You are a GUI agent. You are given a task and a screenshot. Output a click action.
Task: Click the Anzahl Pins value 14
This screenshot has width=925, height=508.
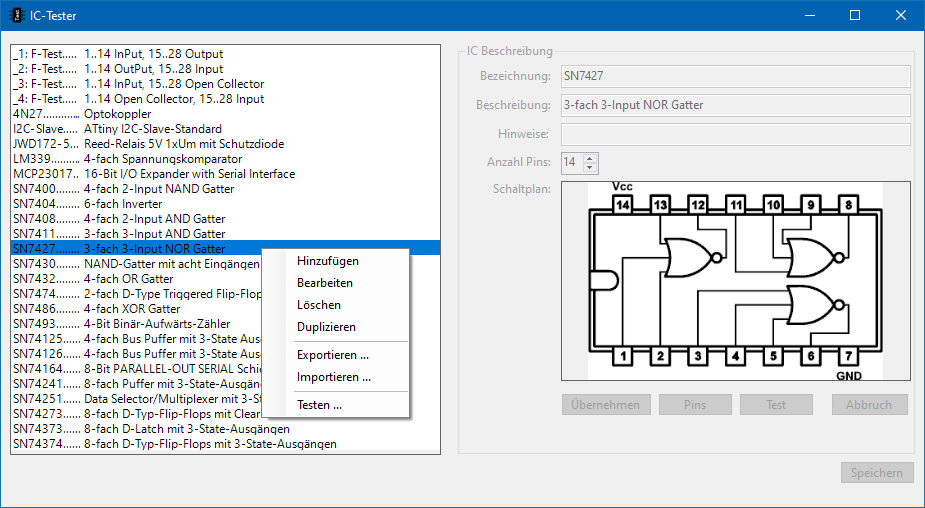[572, 162]
